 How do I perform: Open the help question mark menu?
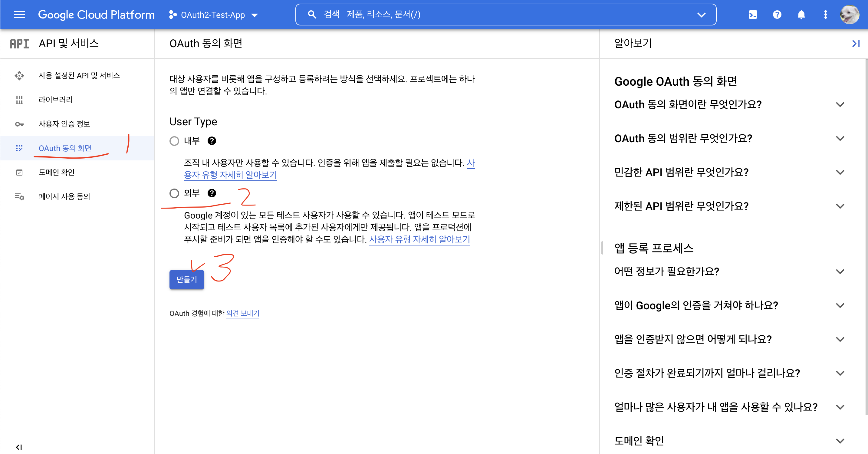point(777,15)
